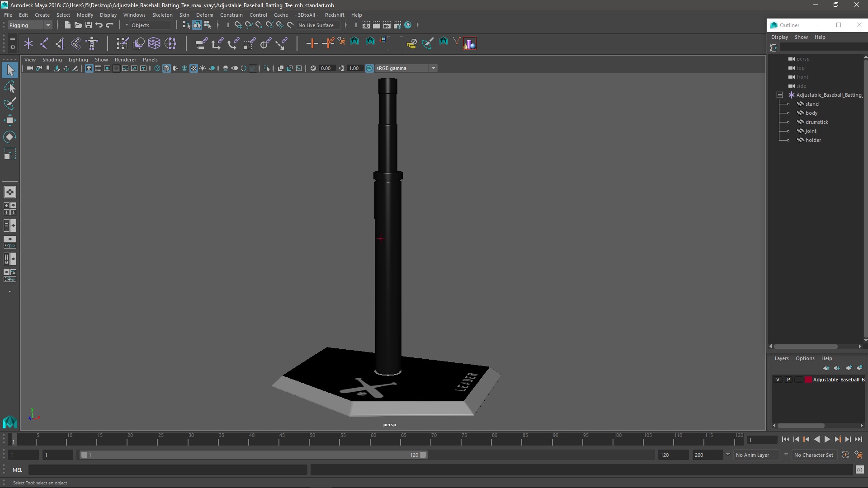Open the viewport Shading menu
Viewport: 868px width, 488px height.
[x=52, y=60]
